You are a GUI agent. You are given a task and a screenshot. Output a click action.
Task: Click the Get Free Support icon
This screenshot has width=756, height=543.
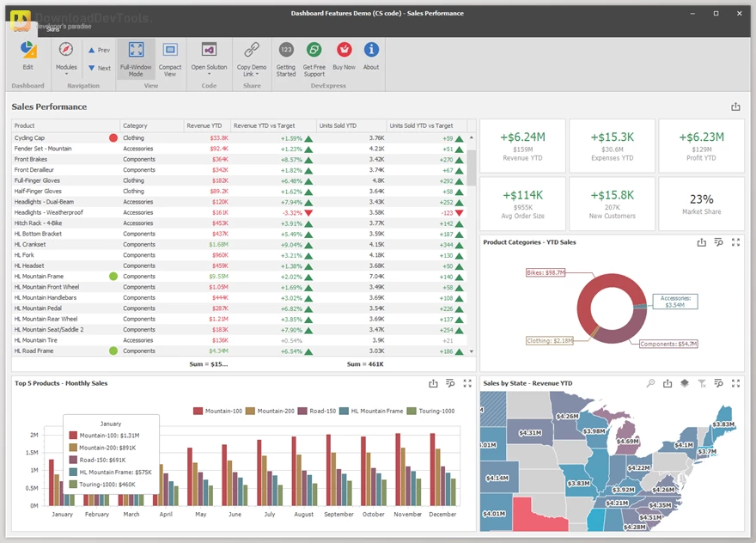click(x=314, y=49)
